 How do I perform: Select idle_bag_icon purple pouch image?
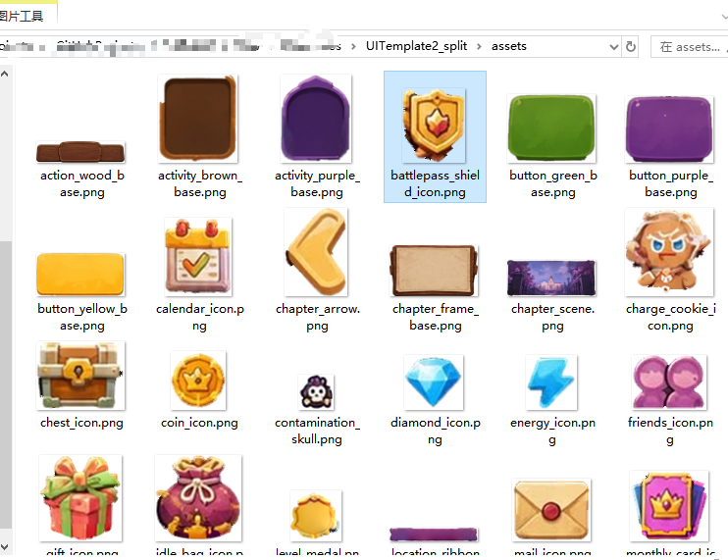(198, 498)
